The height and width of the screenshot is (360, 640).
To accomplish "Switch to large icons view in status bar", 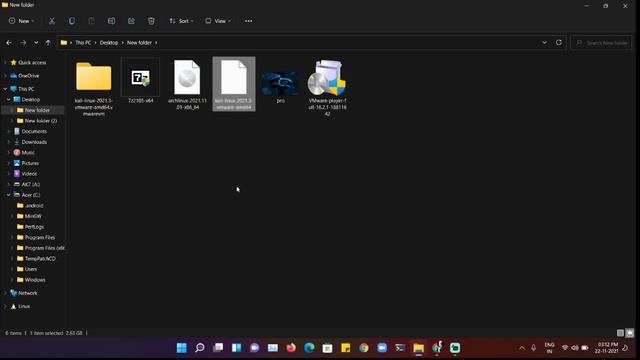I will coord(630,333).
